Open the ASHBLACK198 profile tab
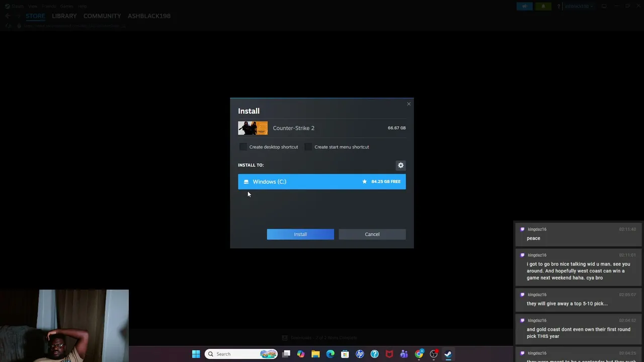 click(149, 16)
